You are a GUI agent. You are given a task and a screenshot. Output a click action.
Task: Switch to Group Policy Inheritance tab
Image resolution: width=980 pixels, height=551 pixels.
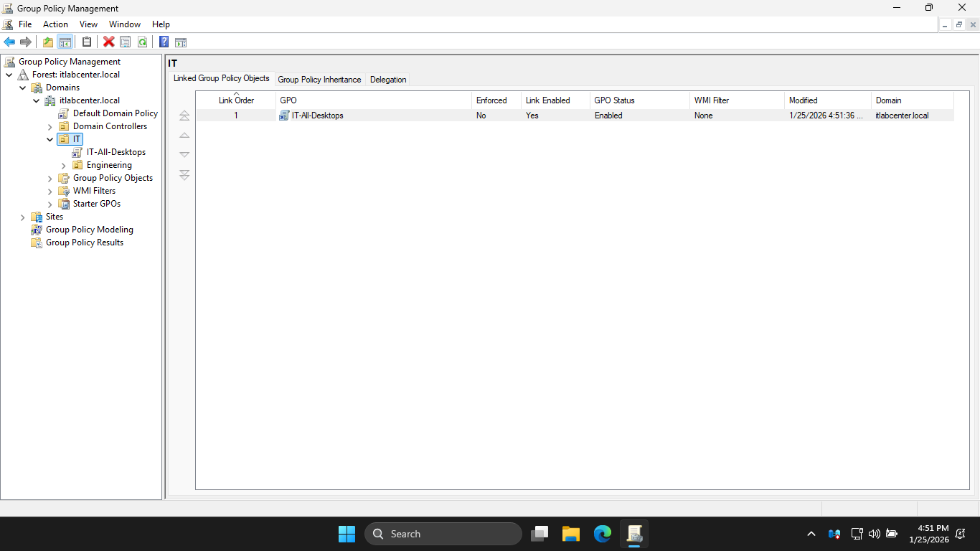[319, 80]
